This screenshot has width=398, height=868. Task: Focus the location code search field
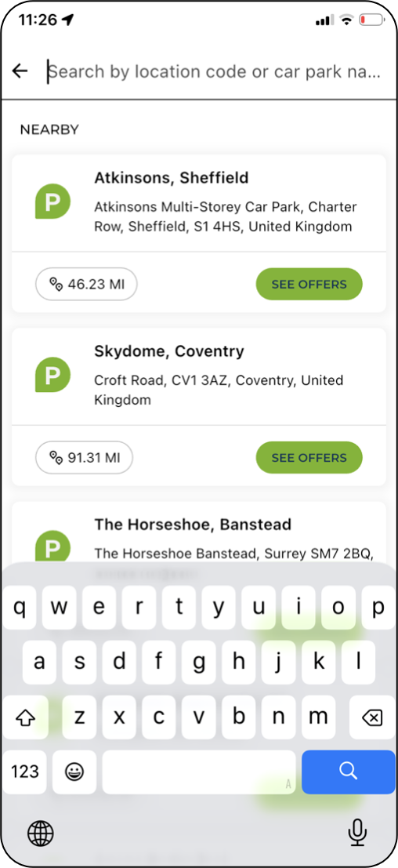215,71
